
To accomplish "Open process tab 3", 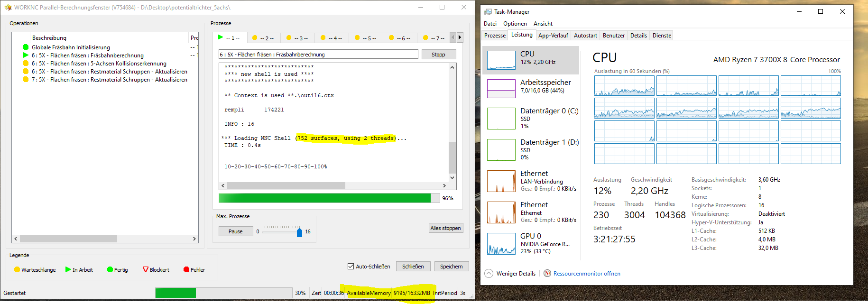I will [x=298, y=38].
